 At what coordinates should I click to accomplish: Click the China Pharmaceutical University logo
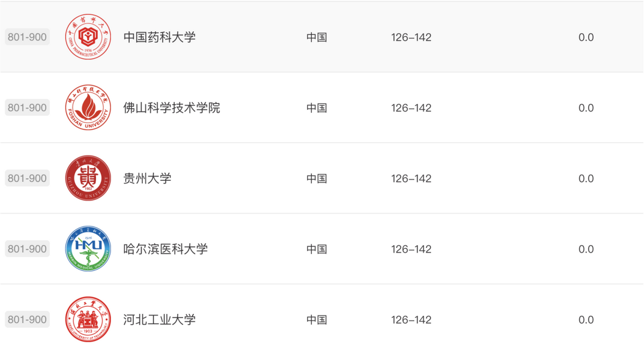(x=88, y=38)
